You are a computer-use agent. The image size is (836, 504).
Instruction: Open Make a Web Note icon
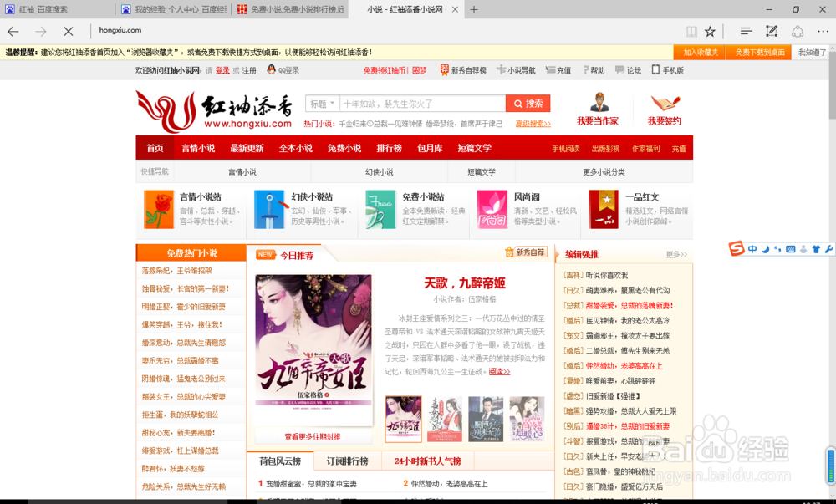click(772, 32)
